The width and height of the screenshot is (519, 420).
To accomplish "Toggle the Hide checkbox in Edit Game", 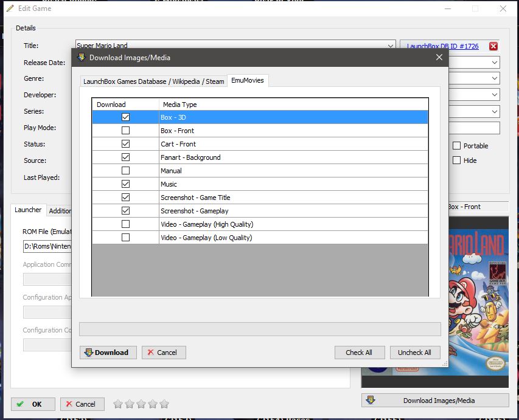I will click(456, 160).
